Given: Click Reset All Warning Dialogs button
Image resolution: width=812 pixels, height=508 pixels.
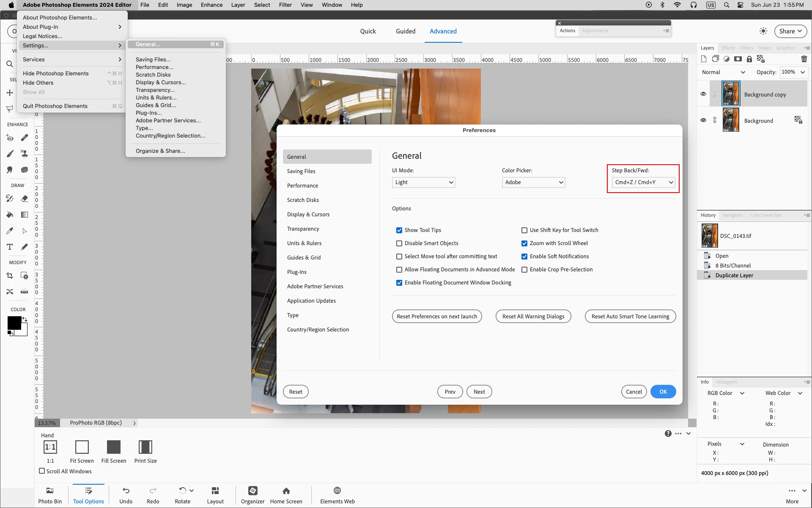Looking at the screenshot, I should click(x=533, y=316).
